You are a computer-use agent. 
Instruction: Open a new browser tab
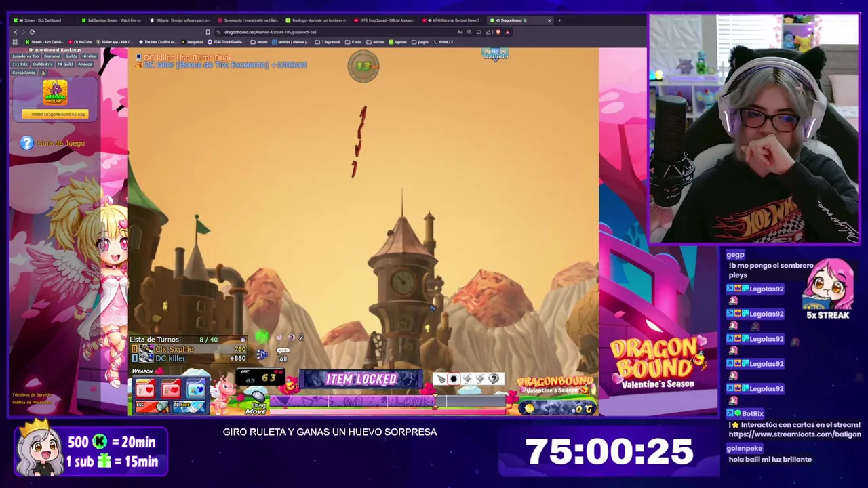[x=559, y=20]
